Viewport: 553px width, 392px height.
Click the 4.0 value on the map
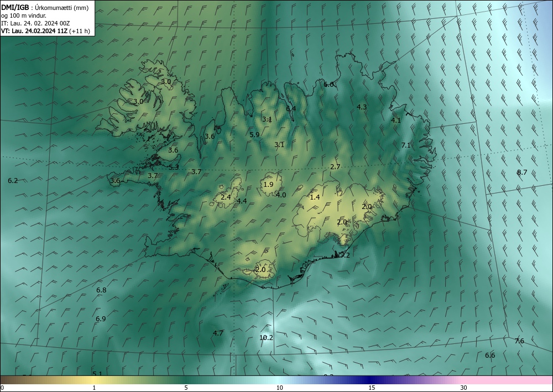coord(281,195)
